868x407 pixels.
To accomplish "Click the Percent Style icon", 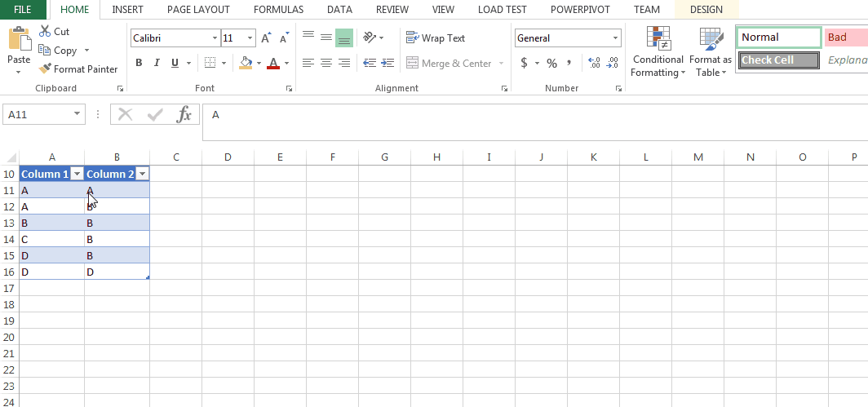I will tap(551, 63).
